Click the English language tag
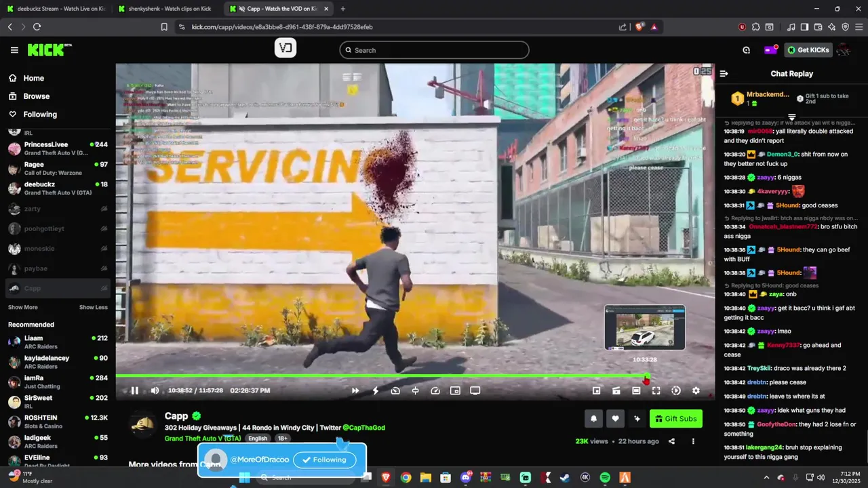This screenshot has width=868, height=488. [258, 439]
